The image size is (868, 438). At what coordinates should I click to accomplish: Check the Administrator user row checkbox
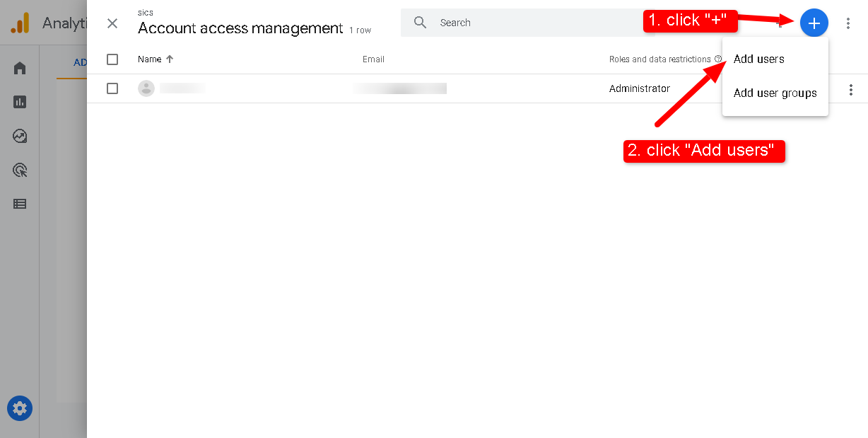click(112, 88)
